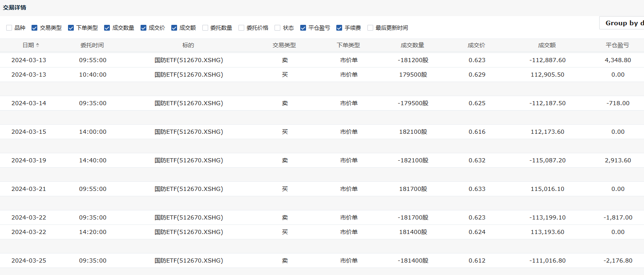Click the 0.632 price cell
This screenshot has height=275, width=644.
point(477,160)
